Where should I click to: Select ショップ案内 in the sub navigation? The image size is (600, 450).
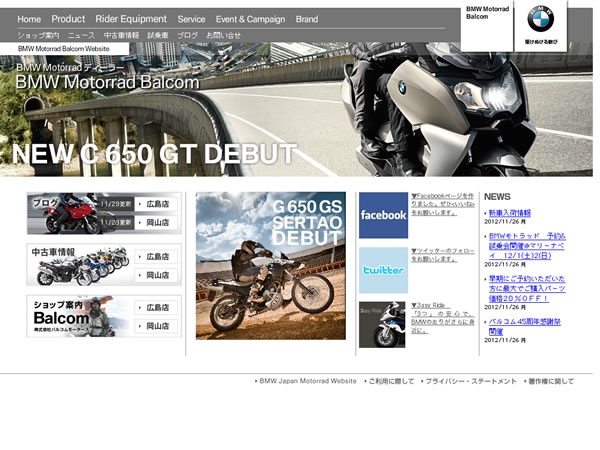[38, 36]
